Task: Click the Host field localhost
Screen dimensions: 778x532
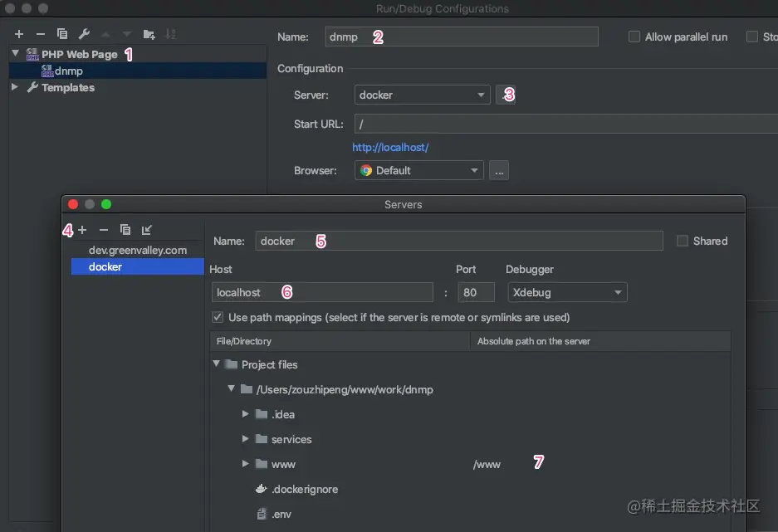Action: point(322,292)
